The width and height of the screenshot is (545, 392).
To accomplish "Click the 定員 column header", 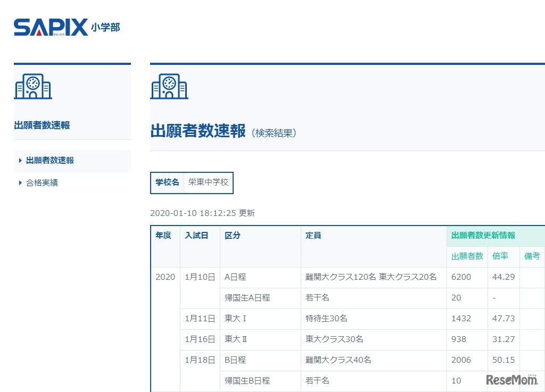I will coord(313,236).
